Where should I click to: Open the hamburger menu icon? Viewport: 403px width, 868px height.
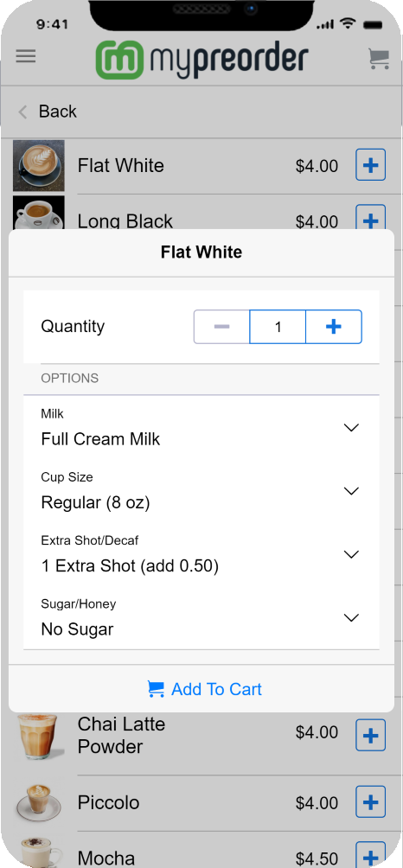[25, 56]
